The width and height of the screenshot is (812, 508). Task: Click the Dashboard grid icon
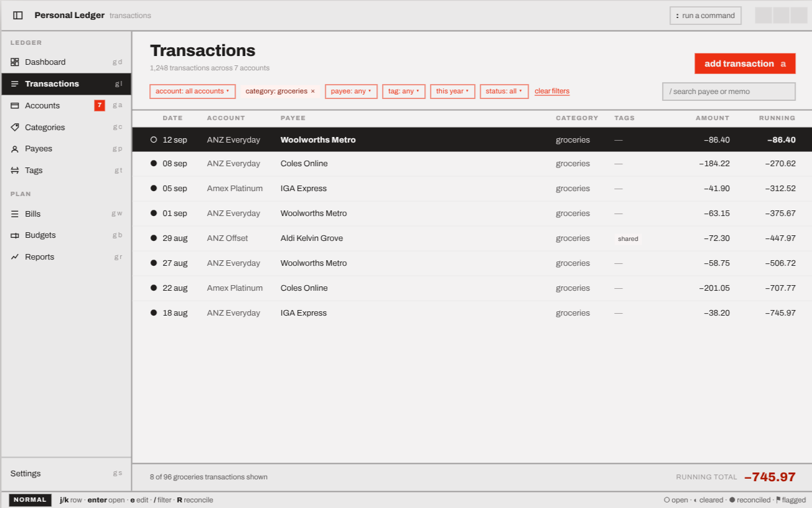[x=15, y=62]
